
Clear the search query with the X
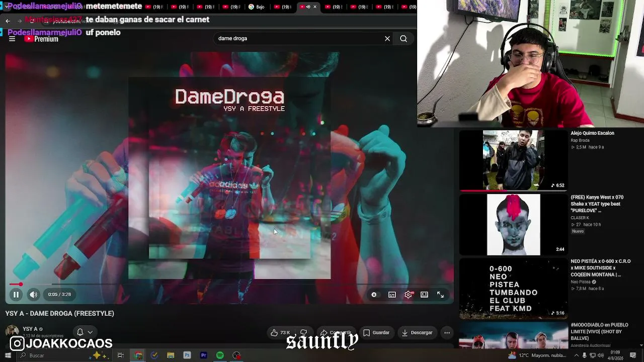(387, 38)
